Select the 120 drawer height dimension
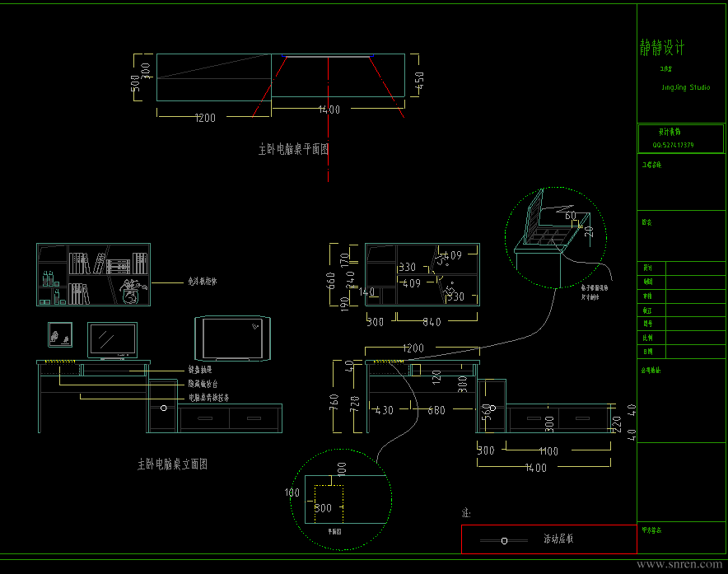The height and width of the screenshot is (574, 728). 436,376
